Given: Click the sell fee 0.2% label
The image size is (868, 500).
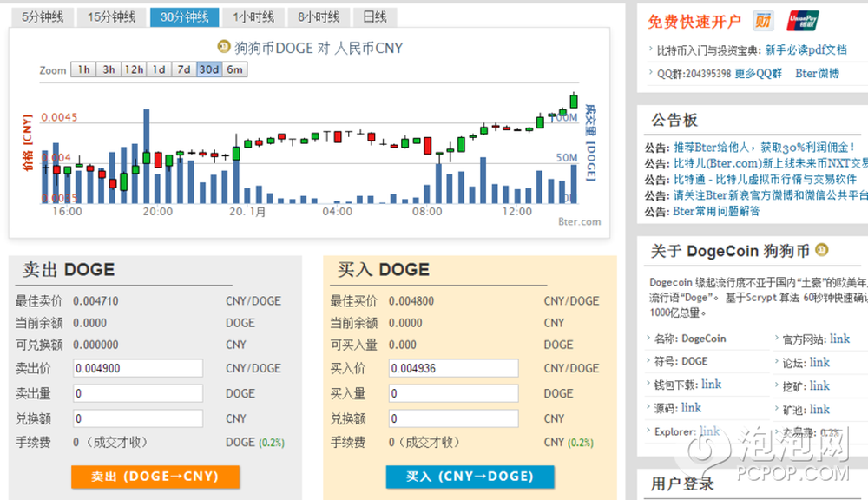Looking at the screenshot, I should click(x=271, y=443).
